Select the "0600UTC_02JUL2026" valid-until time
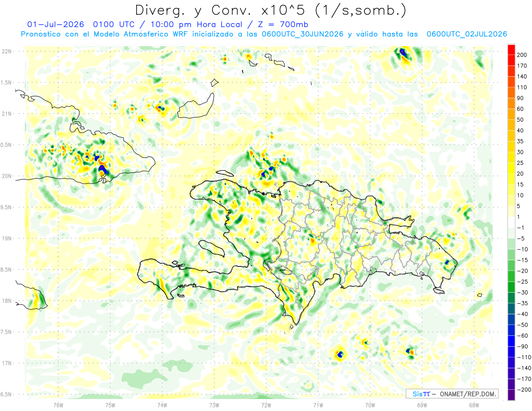Viewport: 532px width, 411px height. [x=466, y=34]
